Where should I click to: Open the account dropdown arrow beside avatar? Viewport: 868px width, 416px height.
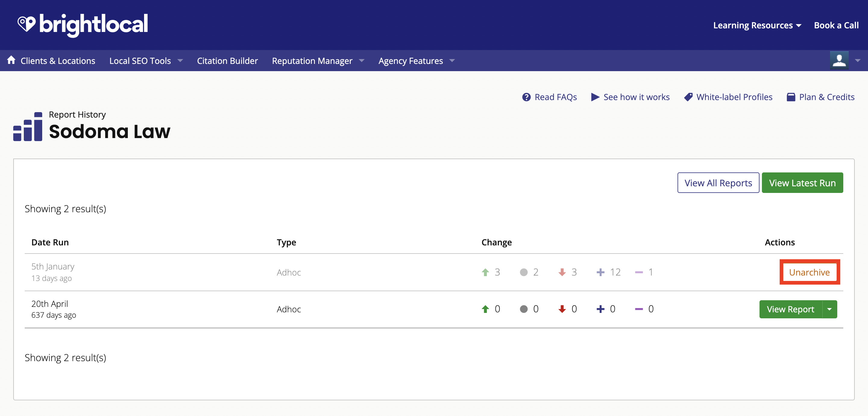pyautogui.click(x=858, y=61)
